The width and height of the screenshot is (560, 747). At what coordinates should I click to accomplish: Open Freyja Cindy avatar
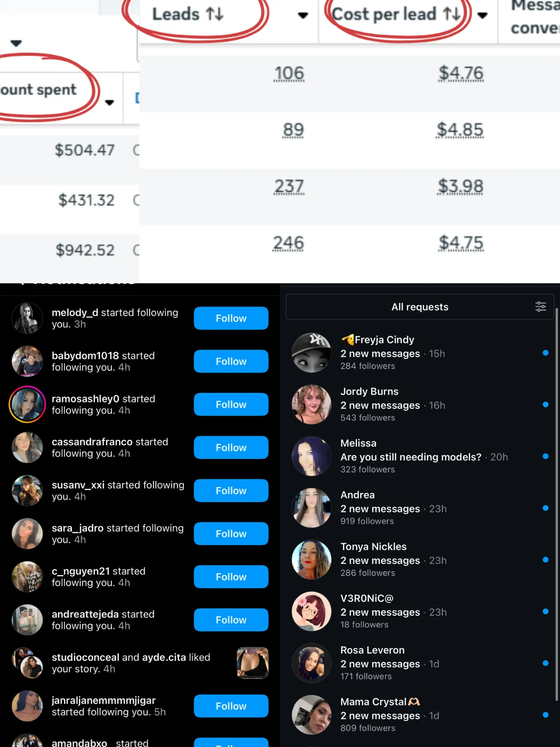pyautogui.click(x=311, y=352)
